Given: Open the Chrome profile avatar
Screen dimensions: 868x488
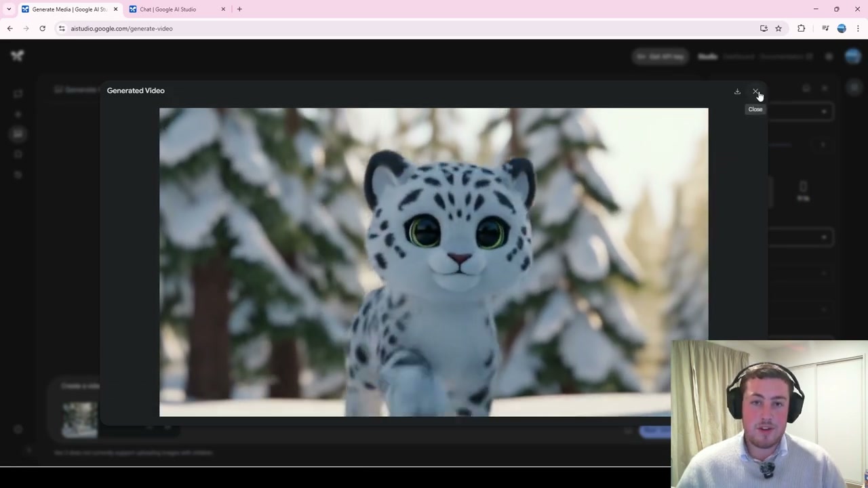Looking at the screenshot, I should coord(842,28).
